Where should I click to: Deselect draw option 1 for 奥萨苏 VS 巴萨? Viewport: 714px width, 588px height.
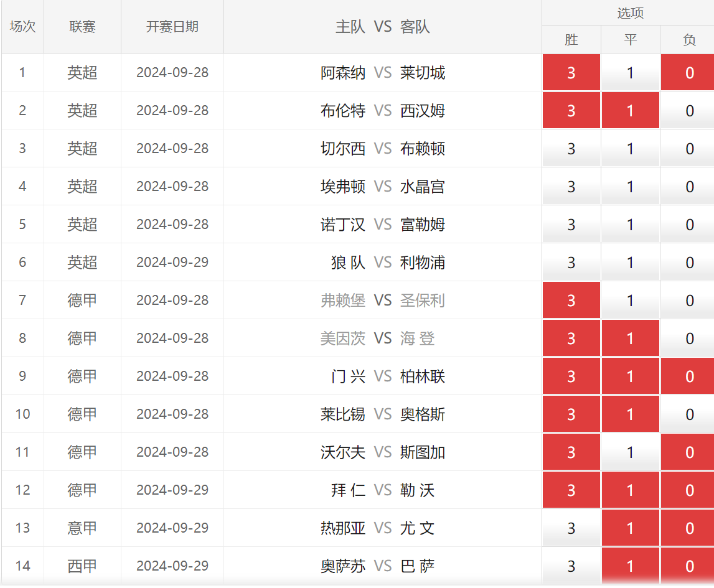630,566
